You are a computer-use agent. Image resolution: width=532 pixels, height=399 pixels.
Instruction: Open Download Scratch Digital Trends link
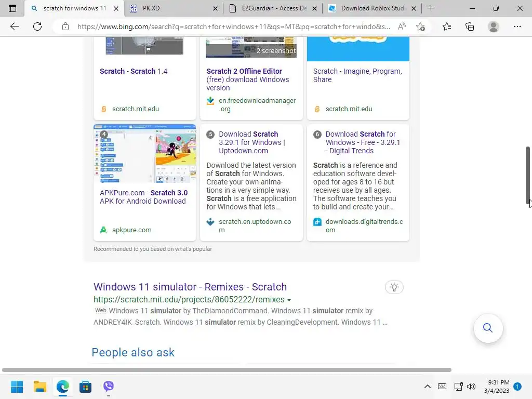coord(362,142)
